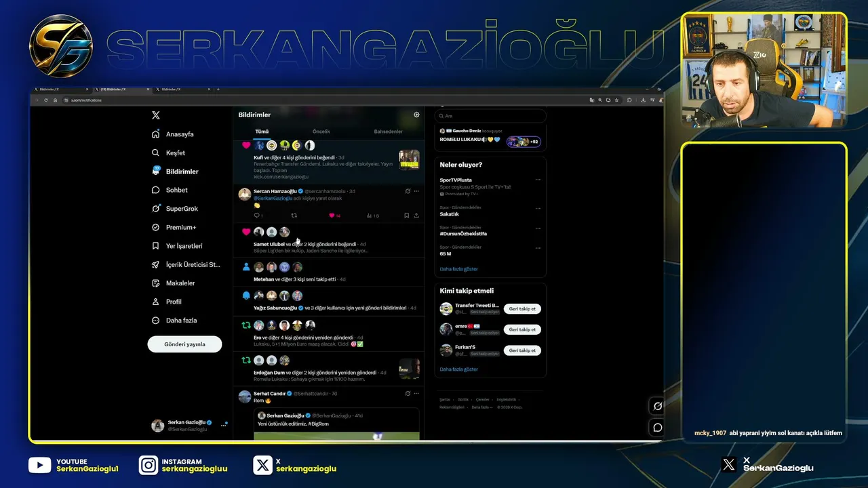Bookmark Sercan Hamzaoğlu's post
The image size is (868, 488).
point(406,216)
